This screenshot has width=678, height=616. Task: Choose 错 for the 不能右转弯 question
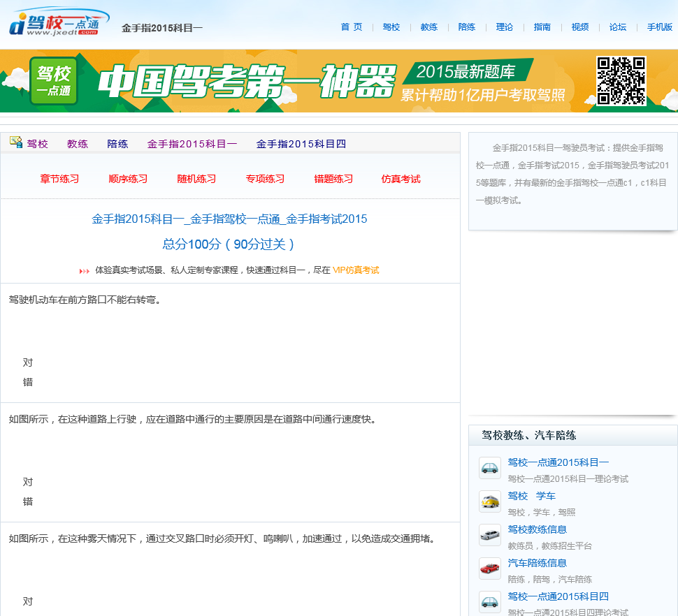pyautogui.click(x=28, y=382)
